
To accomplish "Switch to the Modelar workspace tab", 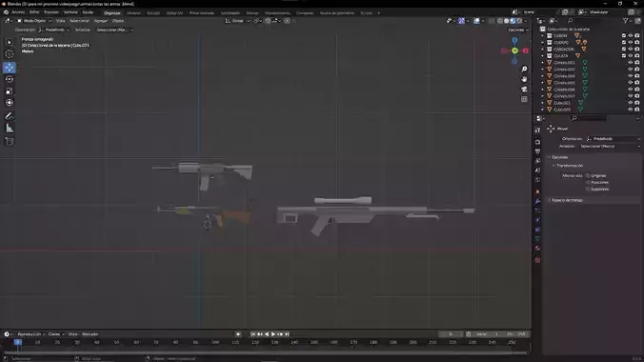I will pyautogui.click(x=133, y=12).
